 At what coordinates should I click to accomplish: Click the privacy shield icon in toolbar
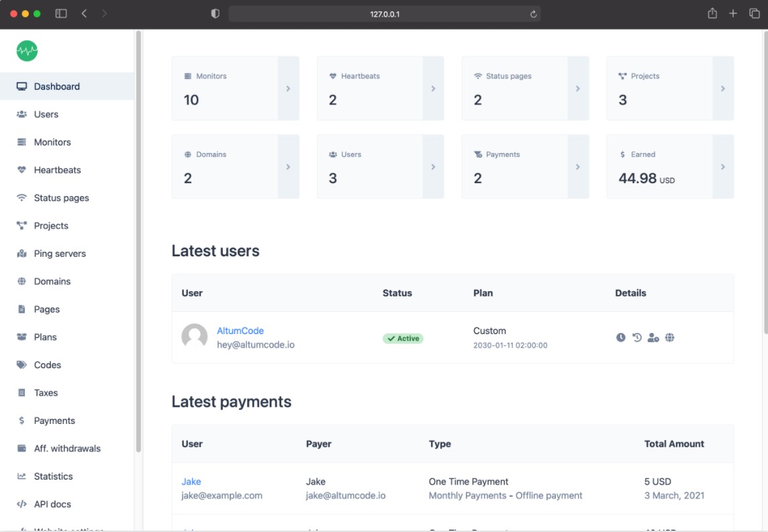pos(215,13)
